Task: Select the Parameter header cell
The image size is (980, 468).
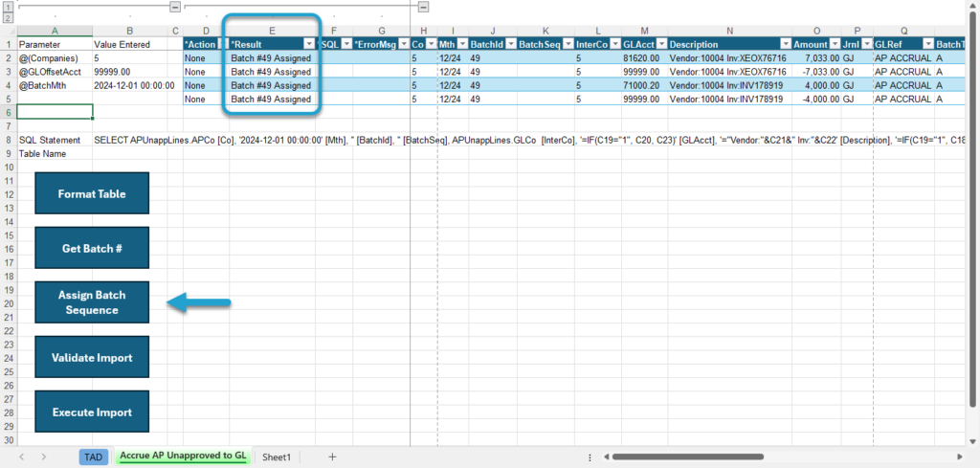Action: point(55,44)
